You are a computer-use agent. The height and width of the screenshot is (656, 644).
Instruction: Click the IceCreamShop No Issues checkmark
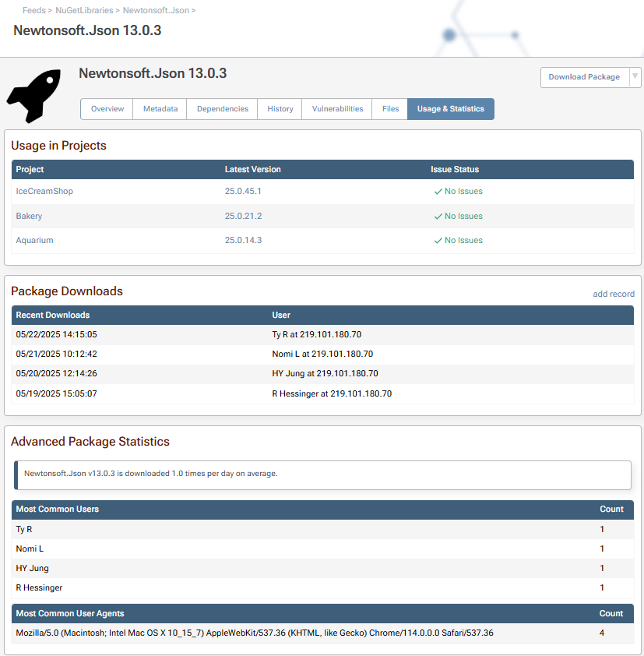438,192
